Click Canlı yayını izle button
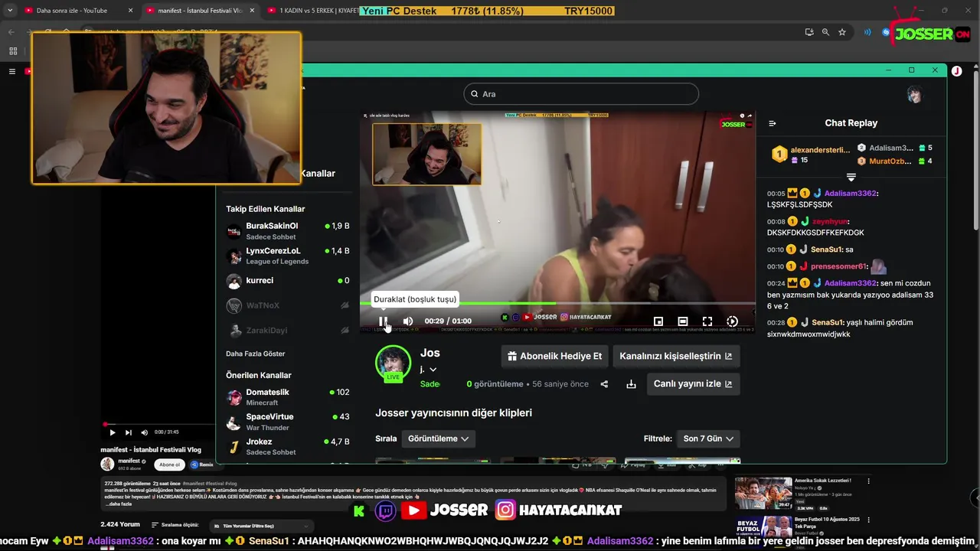The width and height of the screenshot is (980, 551). [693, 384]
